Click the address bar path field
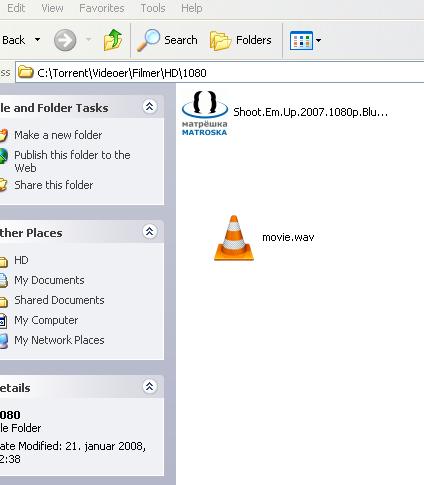424x485 pixels. coord(220,72)
